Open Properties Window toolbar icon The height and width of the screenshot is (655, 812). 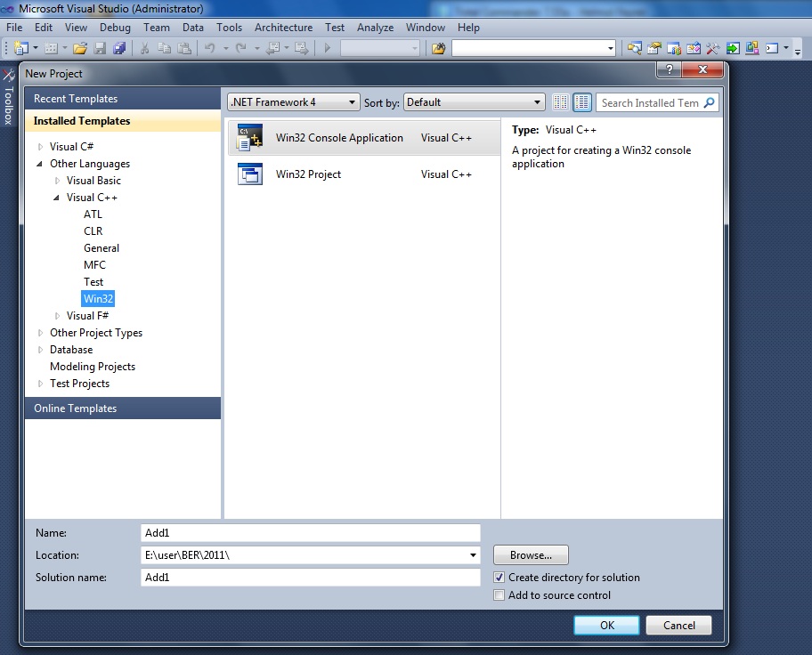click(x=654, y=48)
